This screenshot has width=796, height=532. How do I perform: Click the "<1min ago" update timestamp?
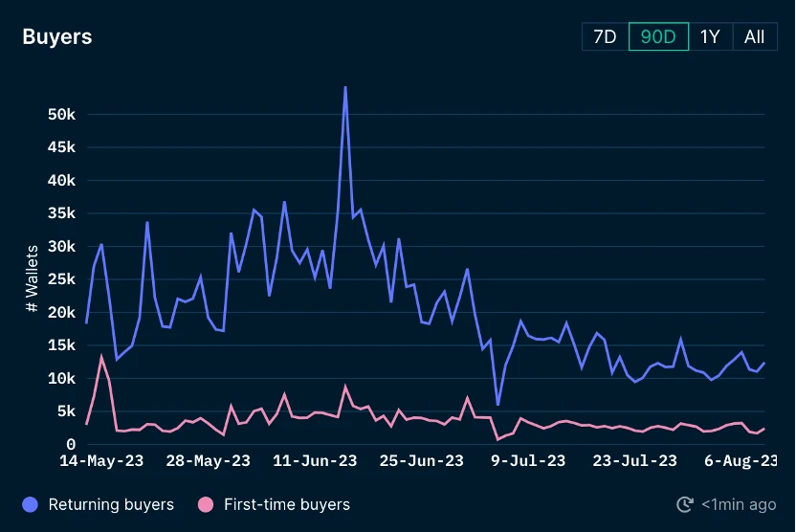(x=739, y=504)
